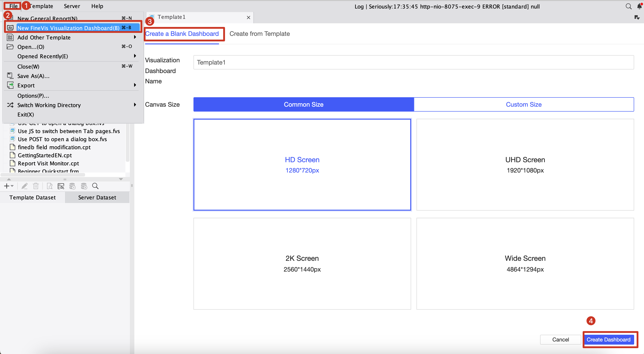Screen dimensions: 644x354
Task: Click the database stop icon
Action: click(x=84, y=186)
